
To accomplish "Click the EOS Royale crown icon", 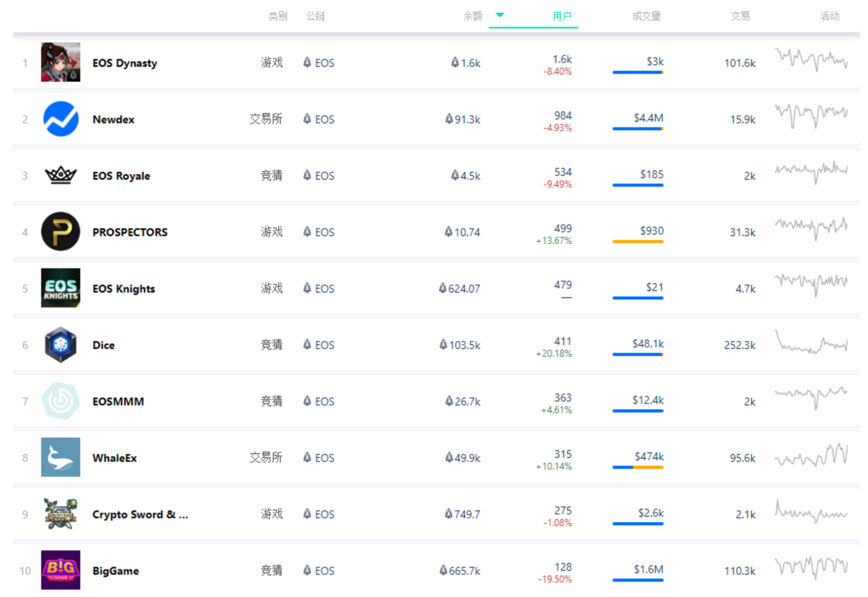I will (61, 175).
